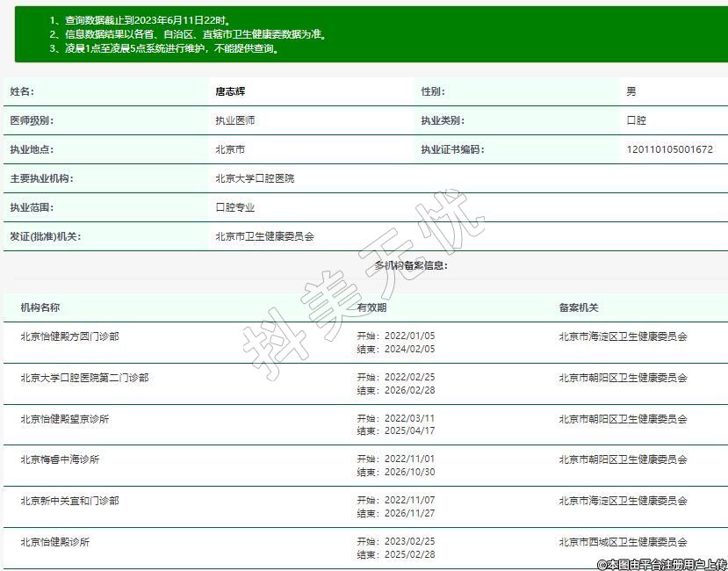Click the 执业医师 physician level value
Screen dimensions: 728x571
click(x=234, y=120)
